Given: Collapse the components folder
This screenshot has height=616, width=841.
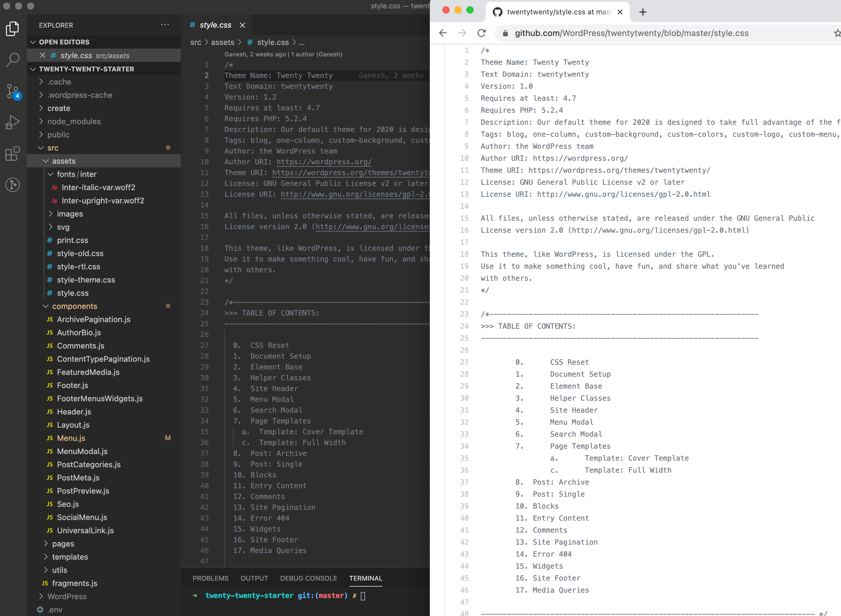Looking at the screenshot, I should click(x=74, y=306).
